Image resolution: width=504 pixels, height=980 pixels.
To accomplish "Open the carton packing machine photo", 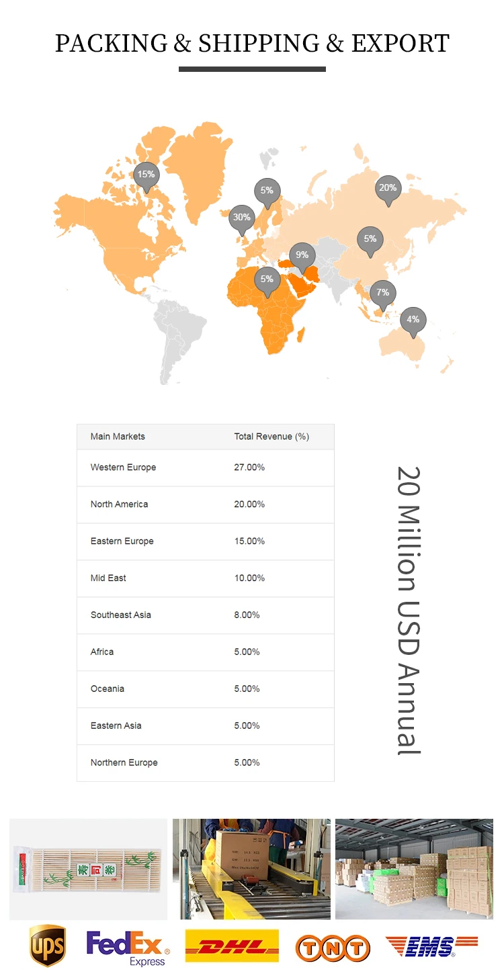I will pyautogui.click(x=251, y=868).
